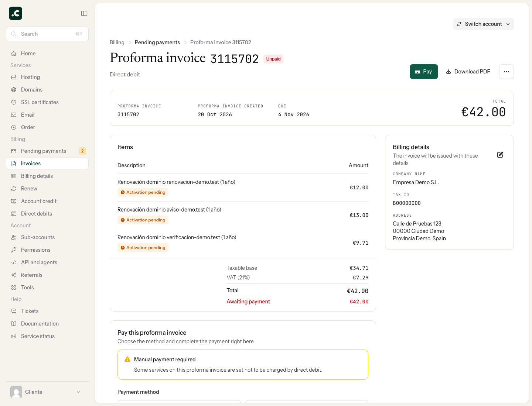Click the chat icon next to Tickets
The width and height of the screenshot is (532, 406).
14,311
